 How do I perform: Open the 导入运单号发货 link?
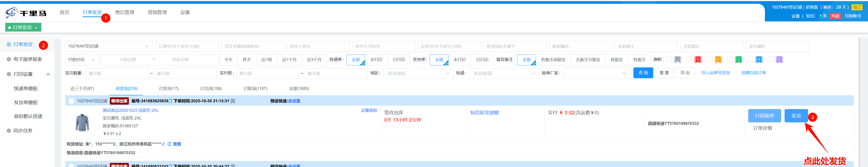pos(715,73)
